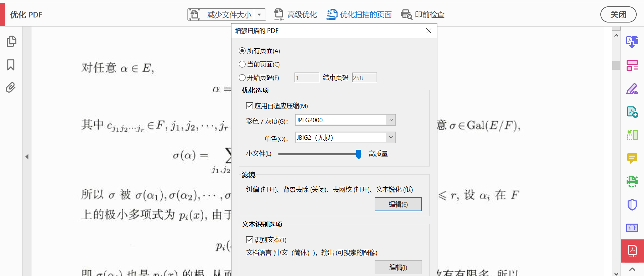The width and height of the screenshot is (644, 276).
Task: Click the end page number field showing 258
Action: pyautogui.click(x=364, y=78)
